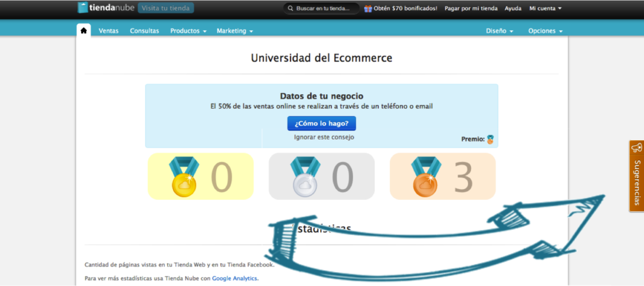
Task: Open Obtén $70 bonificados link
Action: [x=406, y=8]
